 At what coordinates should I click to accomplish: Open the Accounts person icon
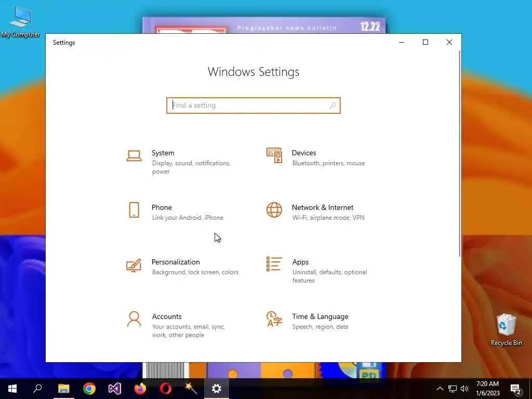tap(134, 320)
